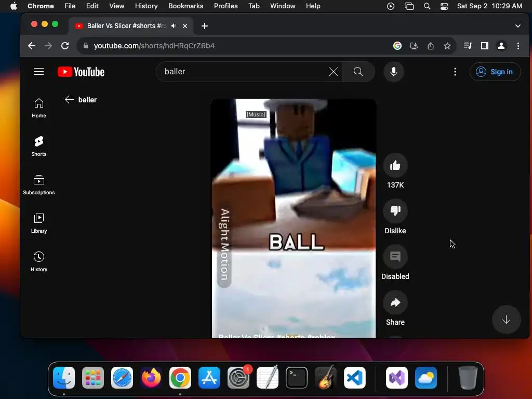Open the File menu
The width and height of the screenshot is (532, 399).
(70, 6)
